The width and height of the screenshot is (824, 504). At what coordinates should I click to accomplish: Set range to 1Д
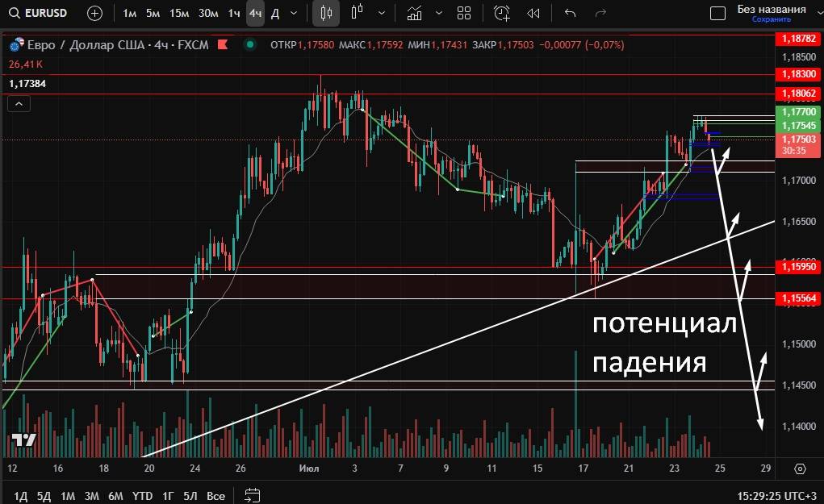point(20,496)
